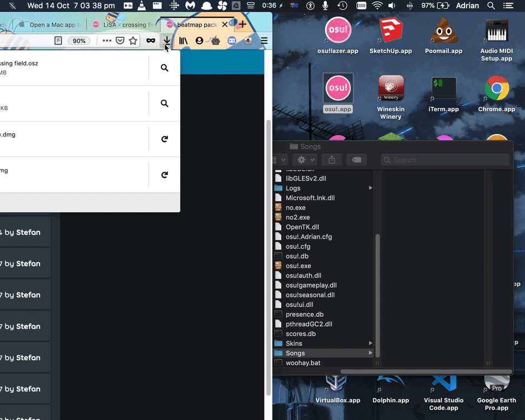This screenshot has height=420, width=525.
Task: Select Chrome.app desktop icon
Action: (496, 94)
